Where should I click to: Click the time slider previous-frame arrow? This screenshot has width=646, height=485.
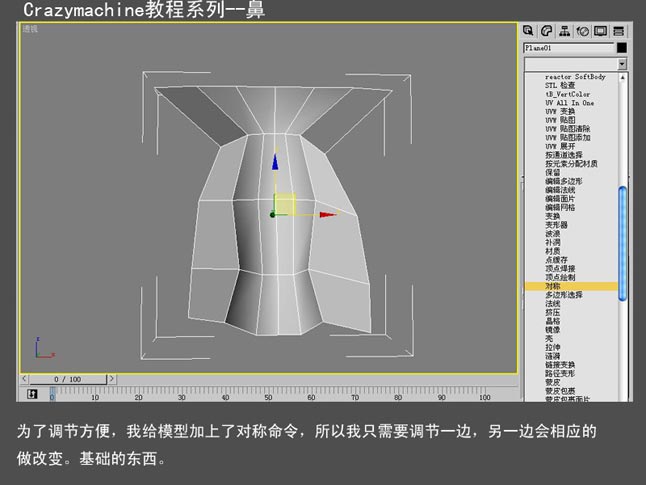point(24,379)
